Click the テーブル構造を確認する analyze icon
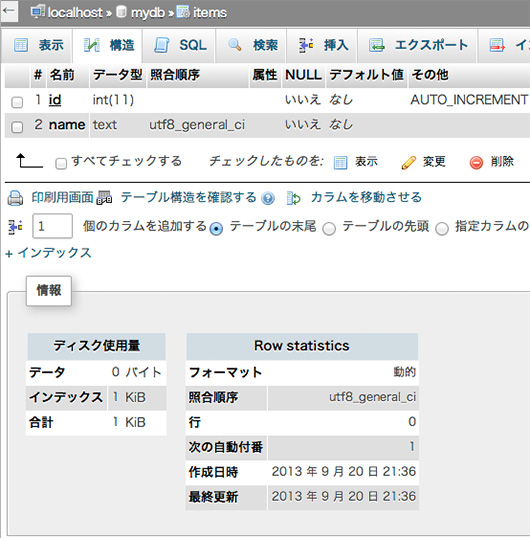The height and width of the screenshot is (538, 530). (x=104, y=198)
